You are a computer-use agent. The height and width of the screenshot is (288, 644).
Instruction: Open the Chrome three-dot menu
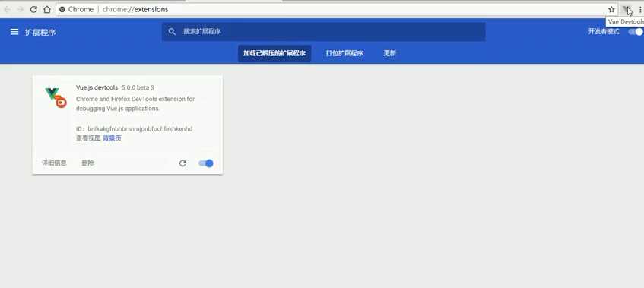(640, 9)
